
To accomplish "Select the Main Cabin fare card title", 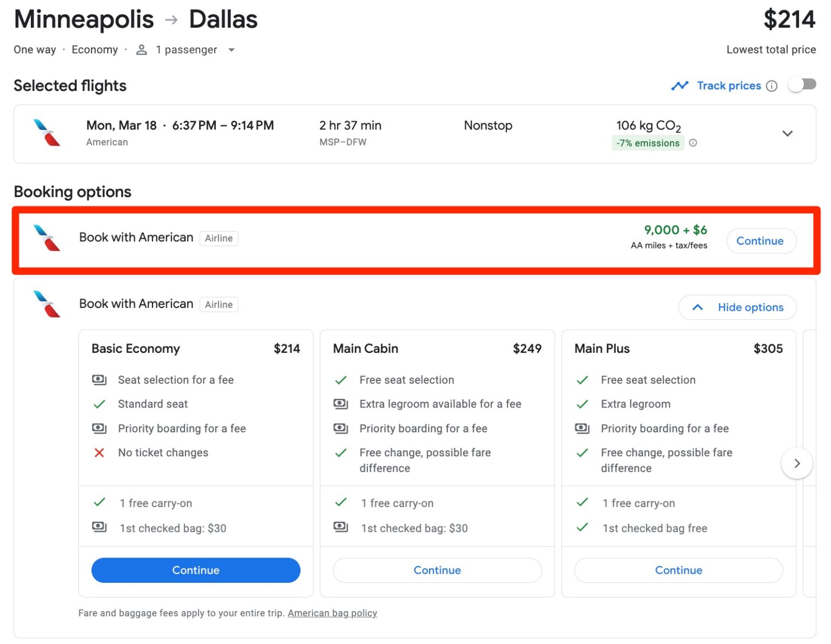I will point(366,349).
